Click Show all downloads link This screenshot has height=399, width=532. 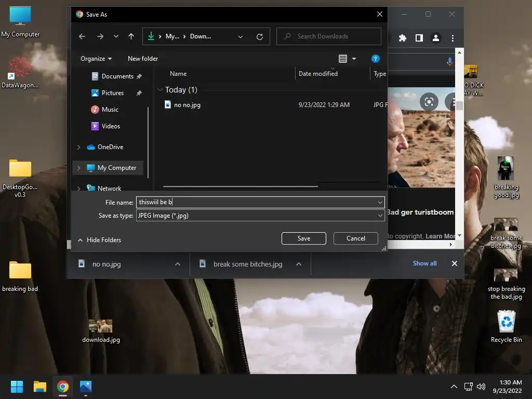424,263
